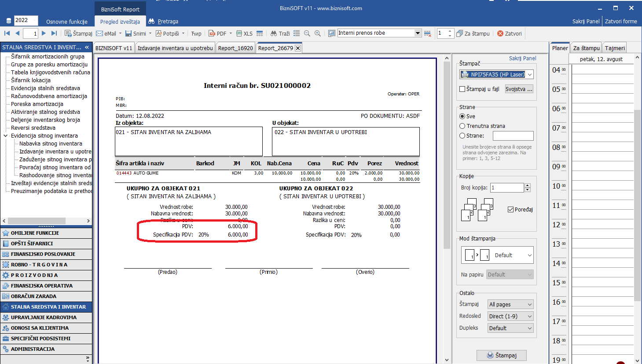Zoom in the report preview
Viewport: 642px width, 364px height.
(318, 33)
